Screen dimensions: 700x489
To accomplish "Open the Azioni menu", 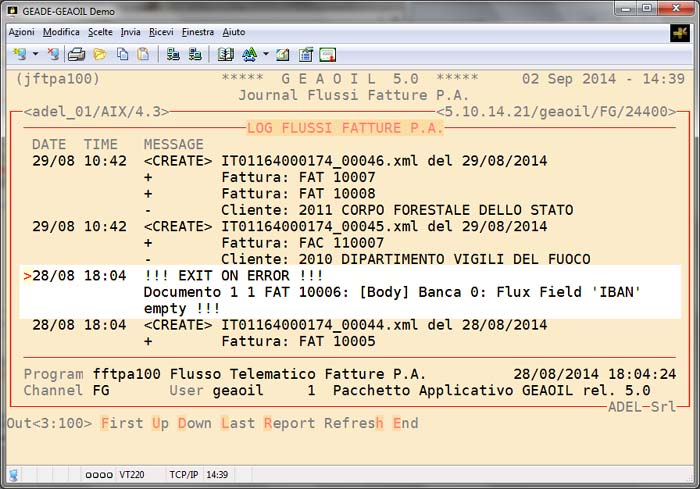I will (21, 32).
